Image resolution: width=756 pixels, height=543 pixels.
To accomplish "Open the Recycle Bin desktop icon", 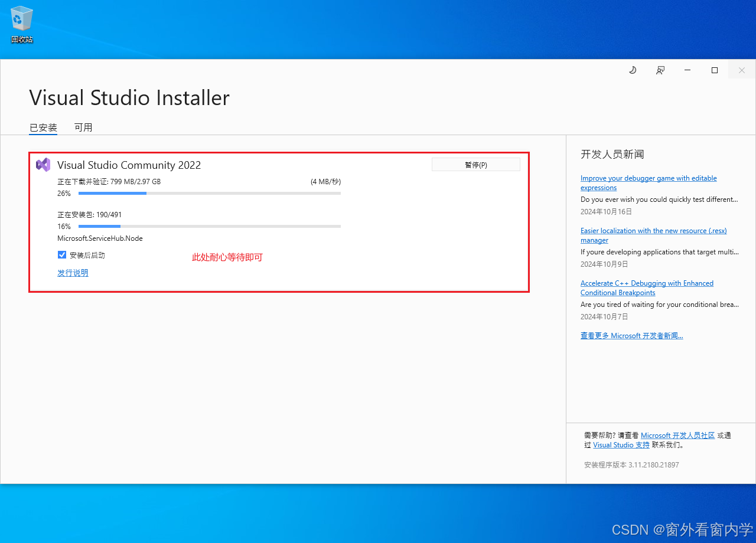I will tap(22, 24).
